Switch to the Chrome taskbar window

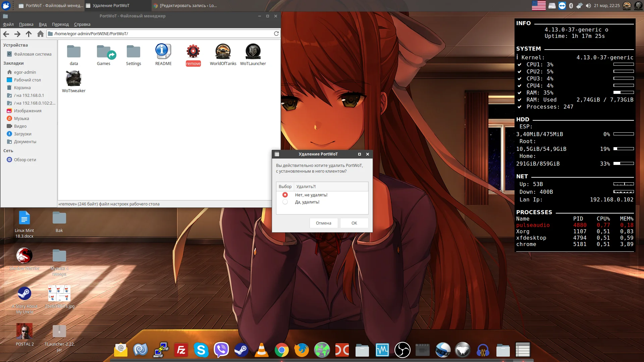(x=184, y=6)
